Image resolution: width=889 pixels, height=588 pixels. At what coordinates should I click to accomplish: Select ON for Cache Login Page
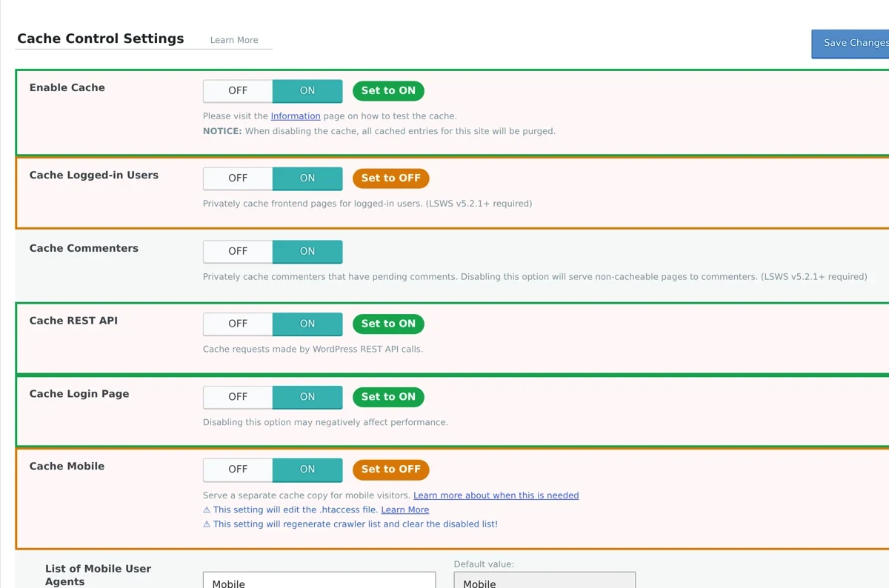[307, 398]
